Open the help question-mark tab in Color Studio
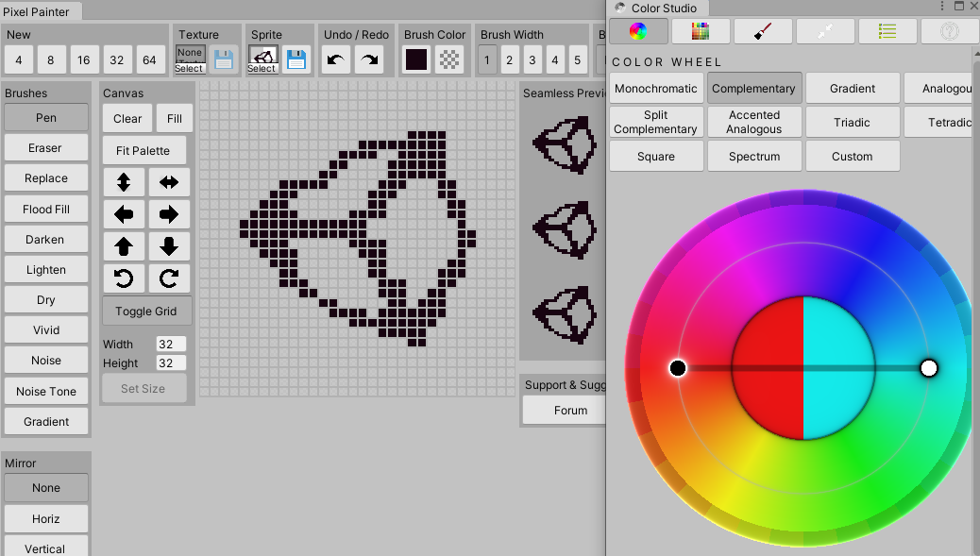The image size is (980, 556). [x=950, y=30]
